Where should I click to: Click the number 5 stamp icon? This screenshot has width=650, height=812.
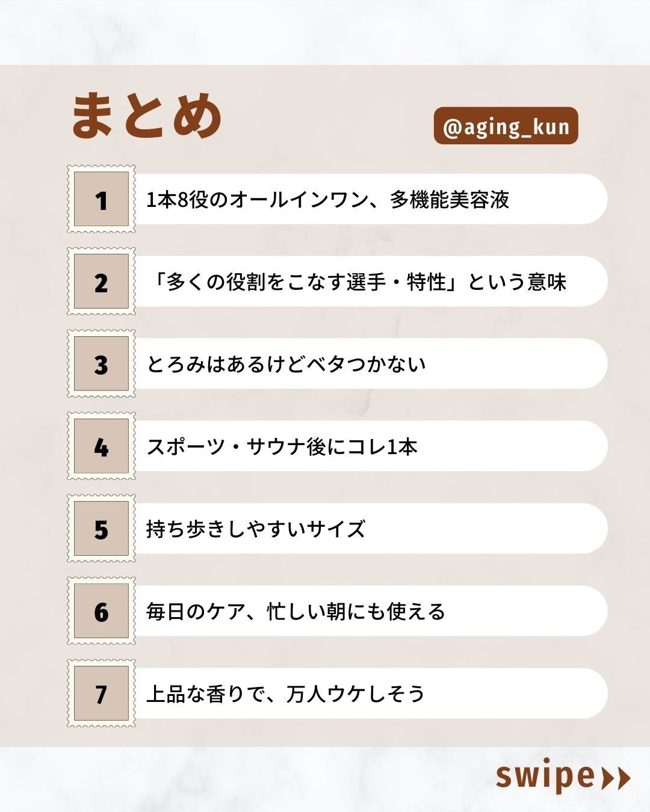pyautogui.click(x=101, y=529)
